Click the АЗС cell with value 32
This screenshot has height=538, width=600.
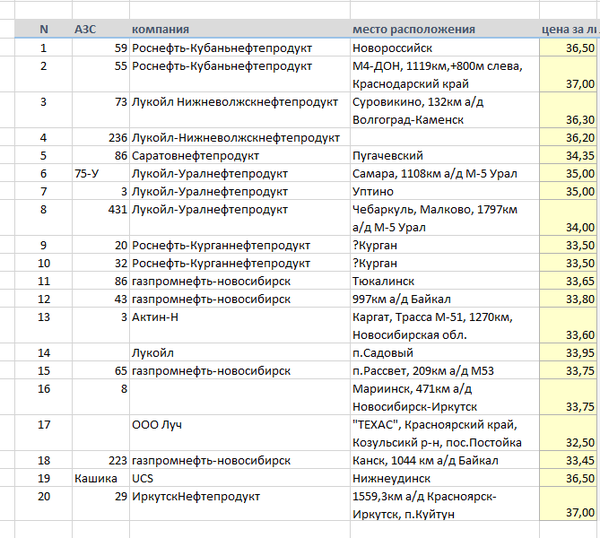101,263
